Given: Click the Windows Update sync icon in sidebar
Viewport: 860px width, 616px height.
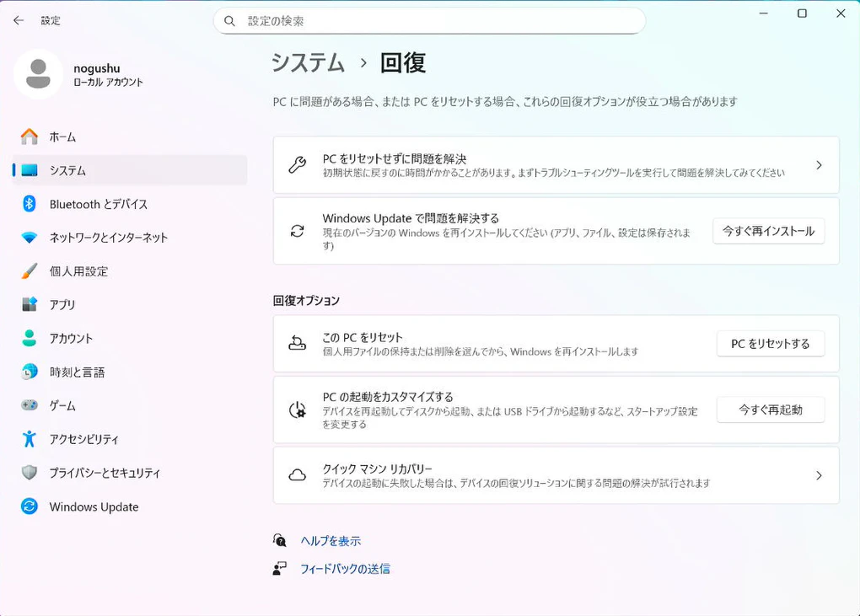Looking at the screenshot, I should pos(29,506).
